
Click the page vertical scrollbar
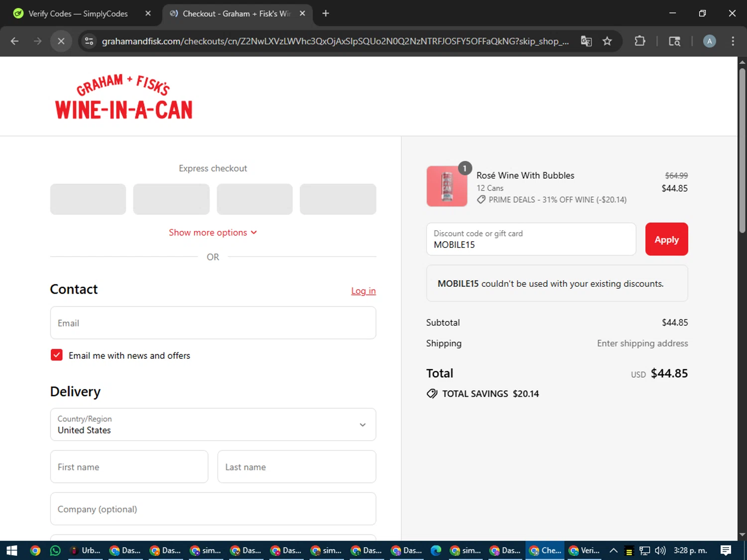[x=742, y=150]
